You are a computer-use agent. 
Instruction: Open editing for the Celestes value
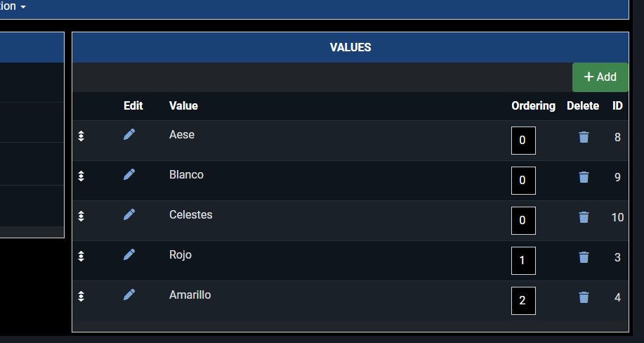click(129, 214)
